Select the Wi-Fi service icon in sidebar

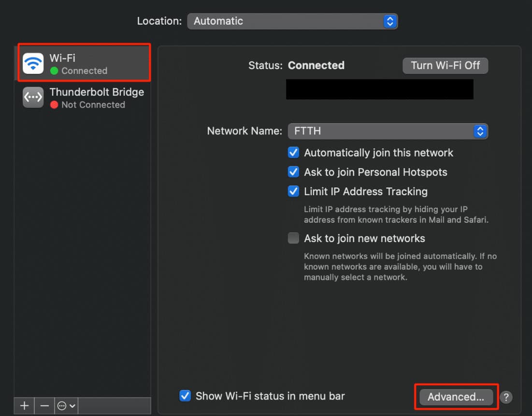pyautogui.click(x=32, y=63)
